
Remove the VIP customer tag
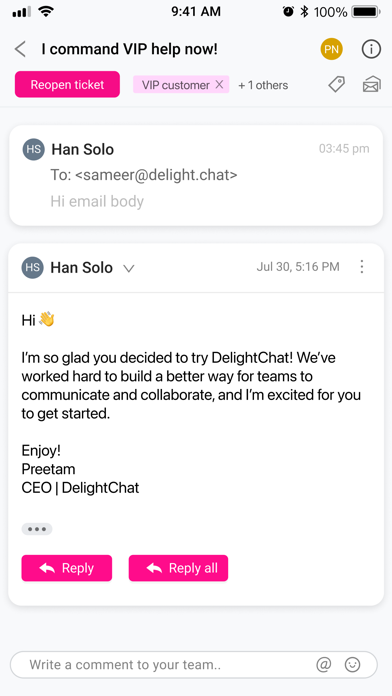pos(219,85)
